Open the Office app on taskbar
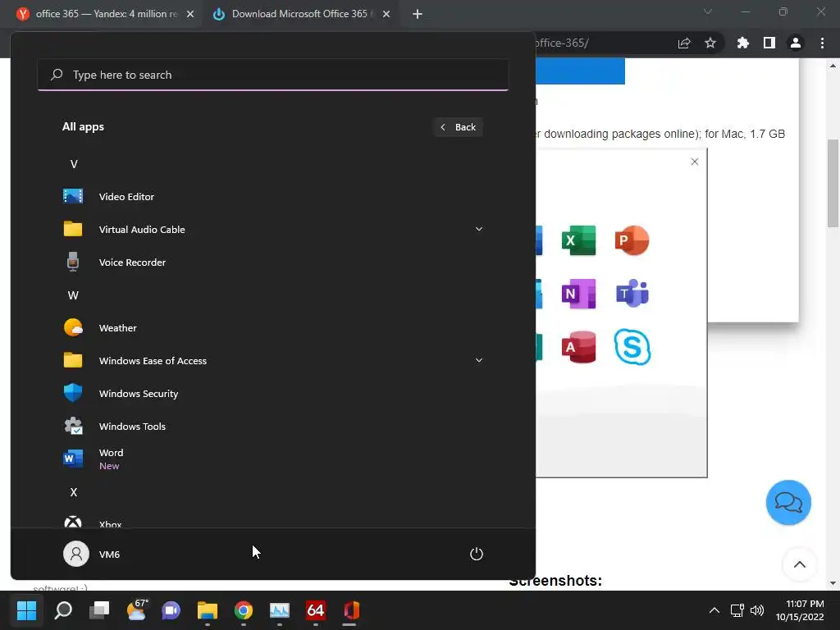 (x=351, y=610)
